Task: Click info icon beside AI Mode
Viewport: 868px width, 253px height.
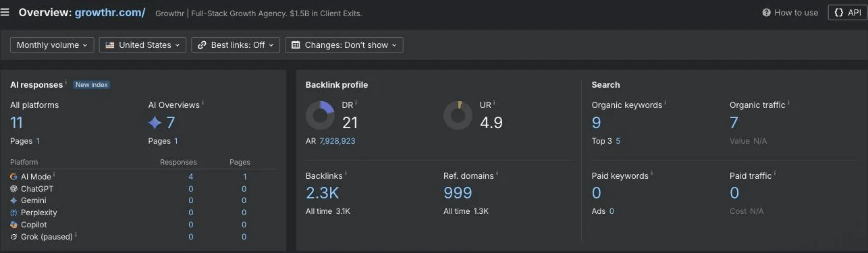Action: [x=55, y=175]
